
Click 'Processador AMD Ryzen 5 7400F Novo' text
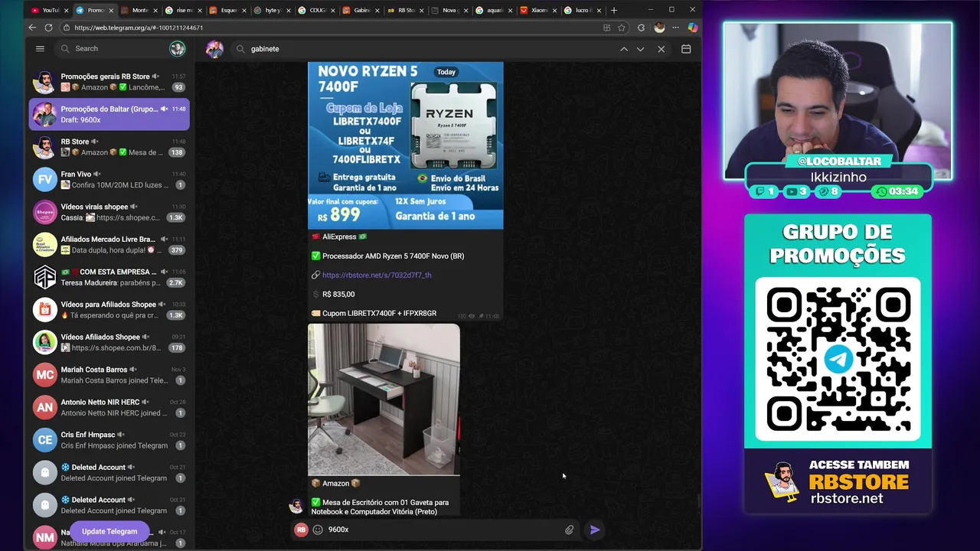coord(393,256)
